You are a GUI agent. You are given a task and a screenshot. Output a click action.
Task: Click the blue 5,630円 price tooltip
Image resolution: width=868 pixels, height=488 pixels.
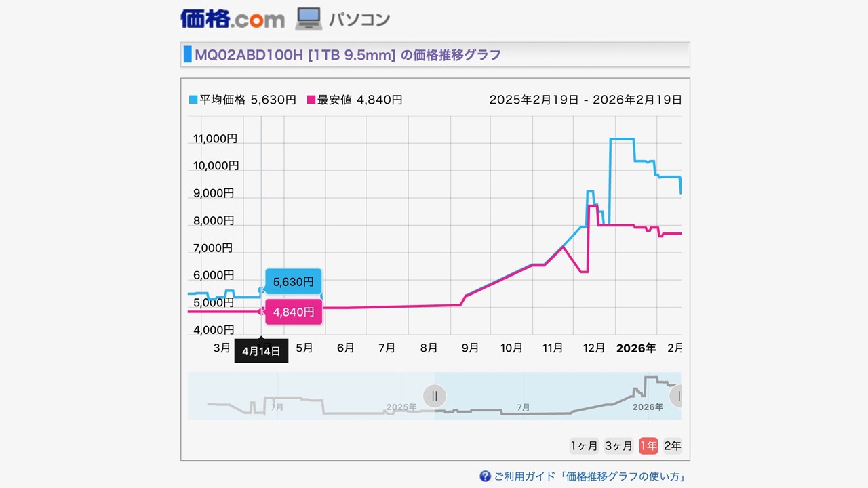pos(293,281)
